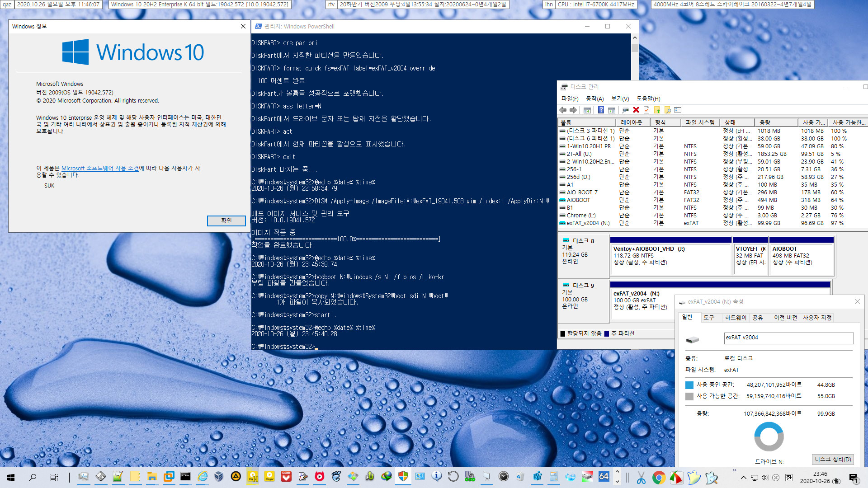This screenshot has width=868, height=488.
Task: Open the command prompt taskbar icon
Action: [185, 476]
